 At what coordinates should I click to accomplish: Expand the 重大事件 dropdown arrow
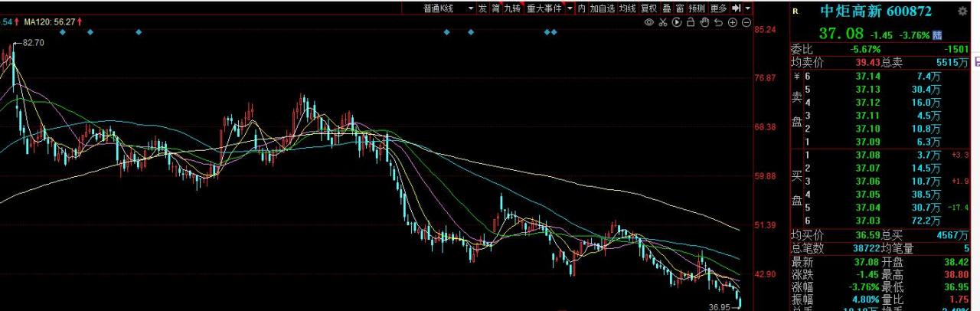570,8
